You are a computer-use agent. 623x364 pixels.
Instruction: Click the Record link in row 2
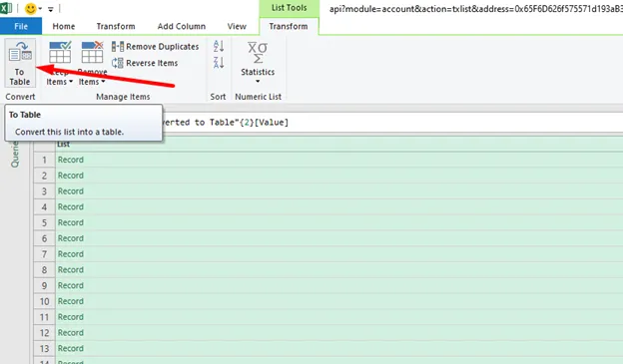(x=70, y=176)
